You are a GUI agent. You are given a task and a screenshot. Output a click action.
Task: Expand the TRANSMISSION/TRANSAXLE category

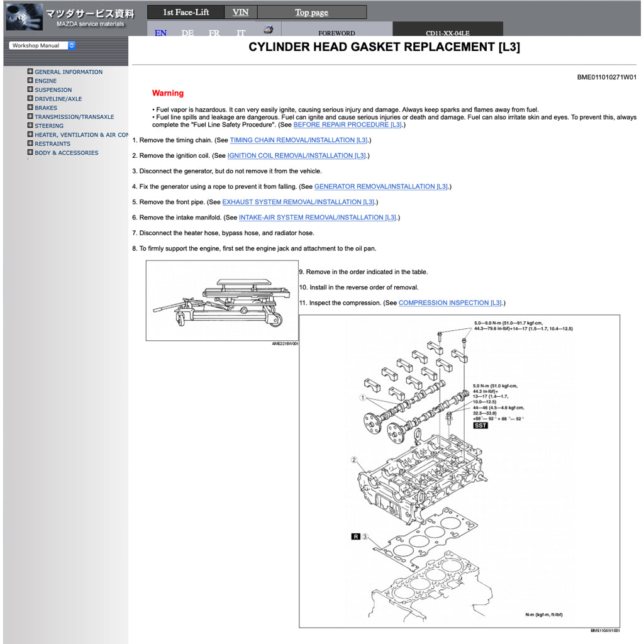(x=30, y=116)
